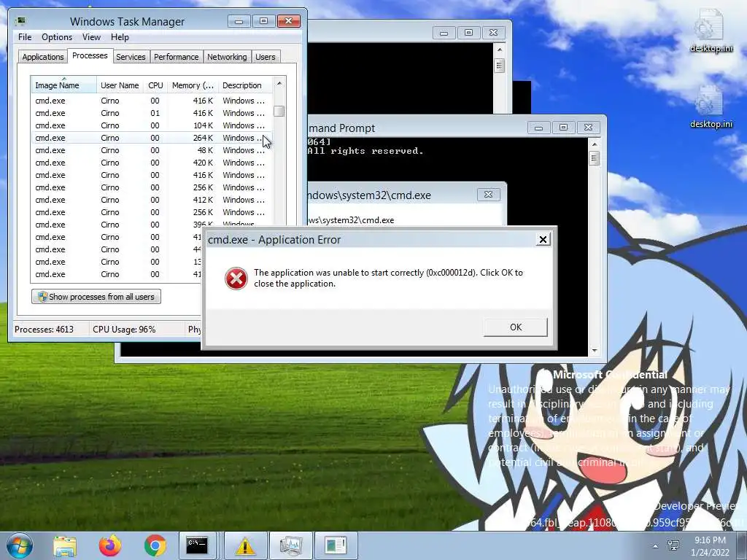Select the cmd.exe row using 420 K
Screen dimensions: 747x560
click(x=152, y=163)
